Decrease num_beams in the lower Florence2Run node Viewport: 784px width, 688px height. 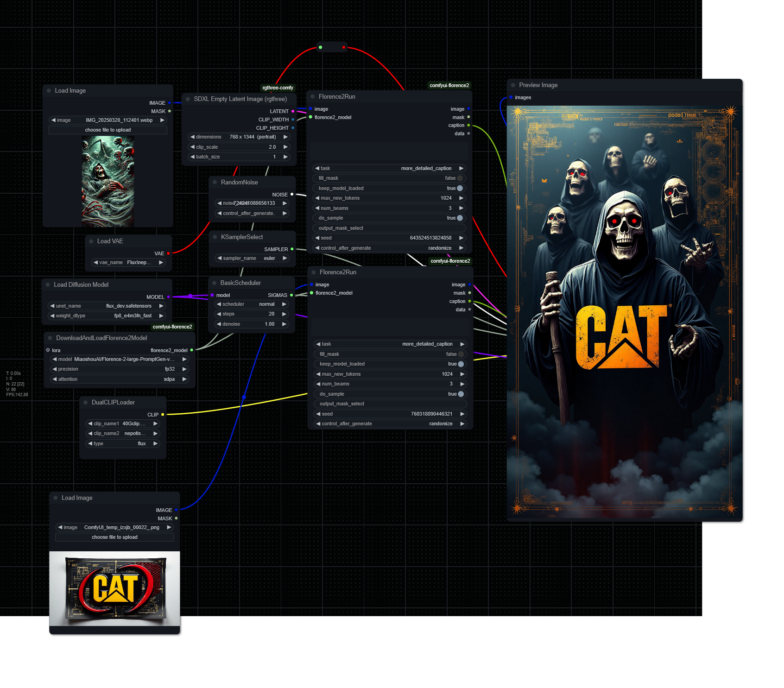point(318,384)
